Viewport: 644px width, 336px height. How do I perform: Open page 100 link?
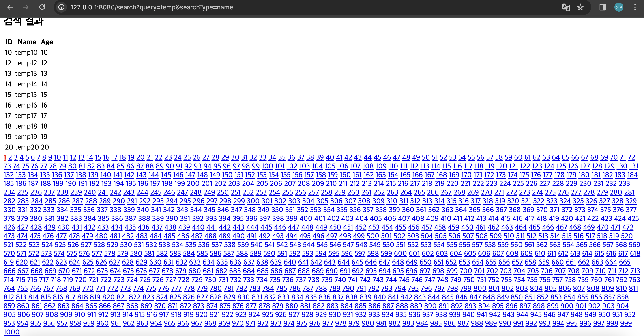tap(267, 166)
